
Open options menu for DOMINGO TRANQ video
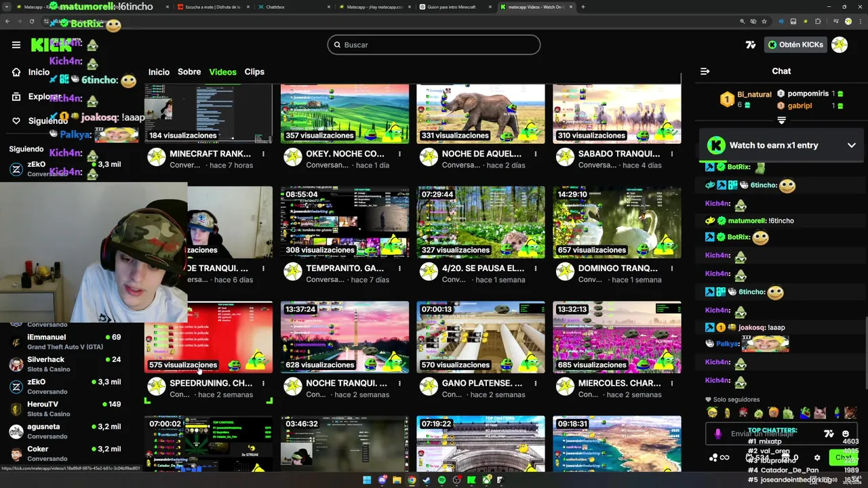click(x=672, y=268)
